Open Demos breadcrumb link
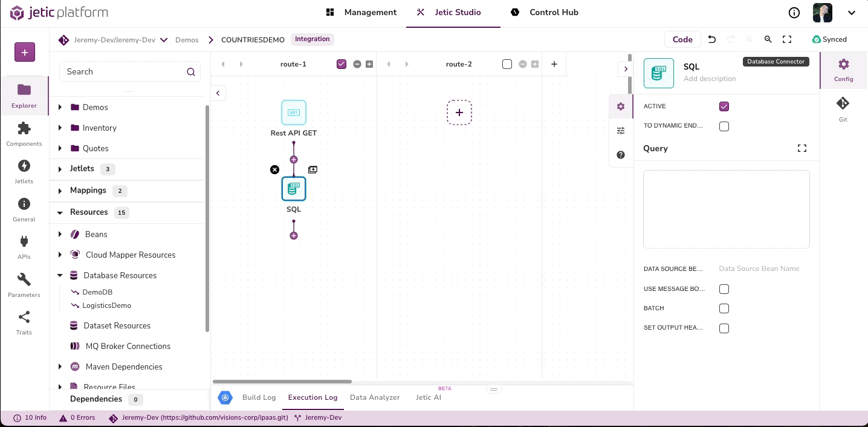Viewport: 868px width, 427px height. coord(187,40)
